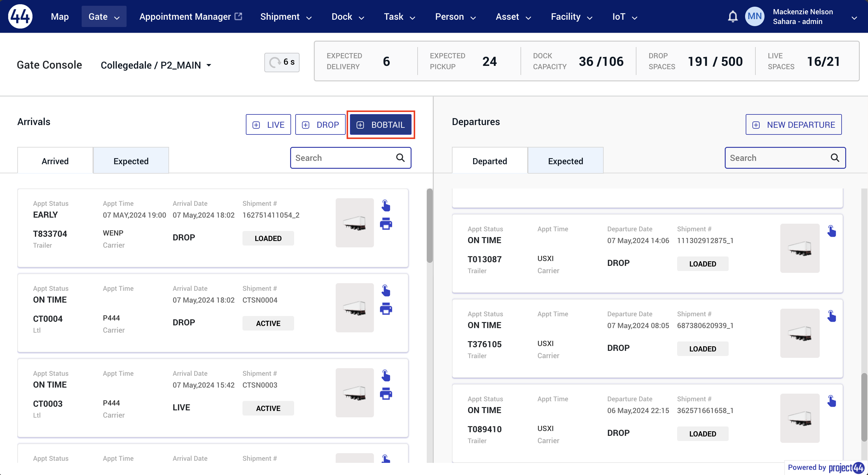Viewport: 868px width, 475px height.
Task: Click the Arrivals list scrollbar
Action: [x=430, y=226]
